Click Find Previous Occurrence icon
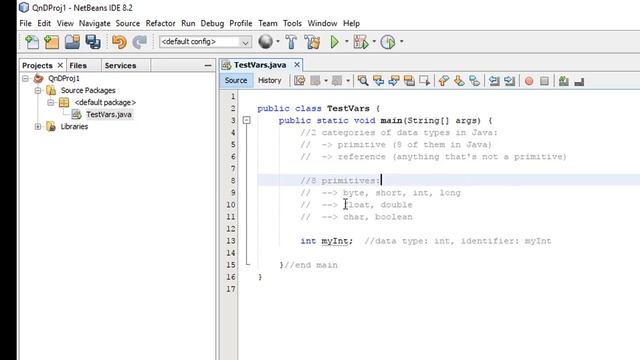This screenshot has height=360, width=640. 378,81
